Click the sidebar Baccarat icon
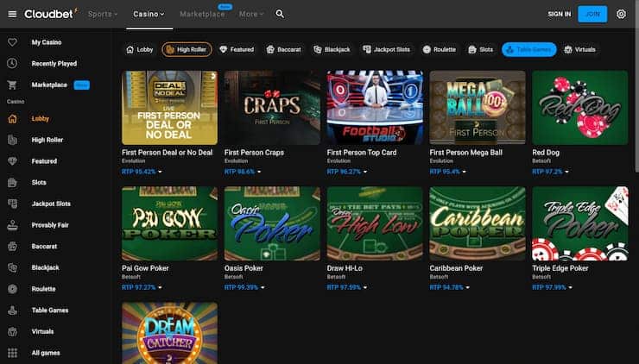The height and width of the screenshot is (364, 639). pyautogui.click(x=12, y=247)
